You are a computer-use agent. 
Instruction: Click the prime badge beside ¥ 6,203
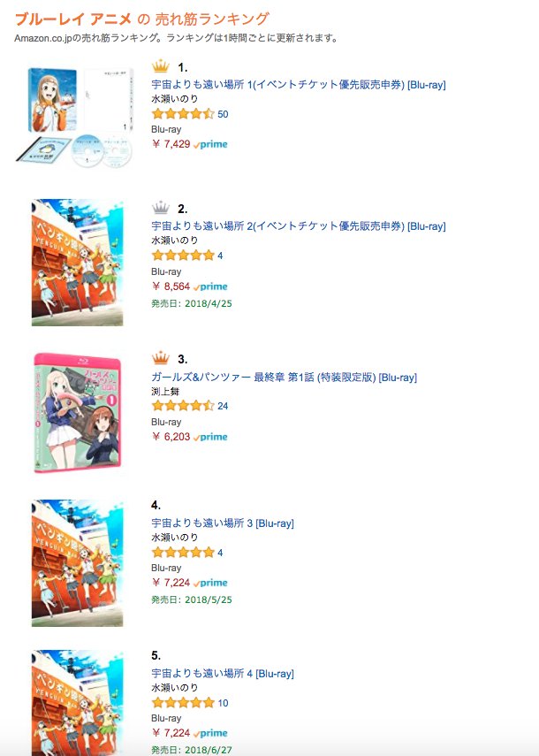pyautogui.click(x=210, y=437)
